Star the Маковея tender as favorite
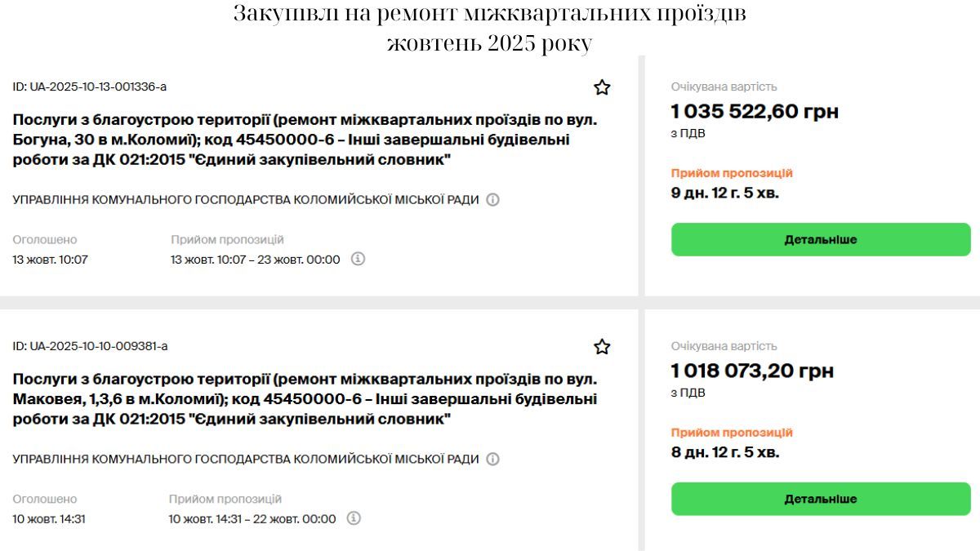Viewport: 980px width, 551px height. tap(602, 346)
